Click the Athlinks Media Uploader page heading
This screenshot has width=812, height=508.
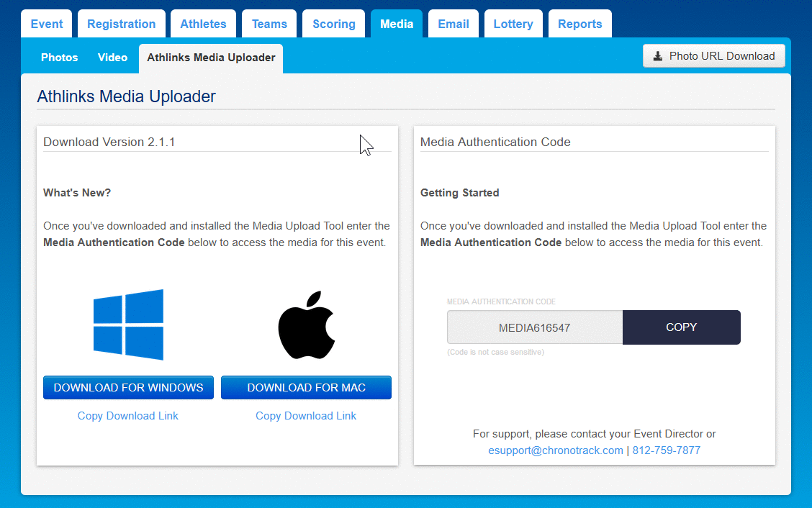[x=127, y=96]
